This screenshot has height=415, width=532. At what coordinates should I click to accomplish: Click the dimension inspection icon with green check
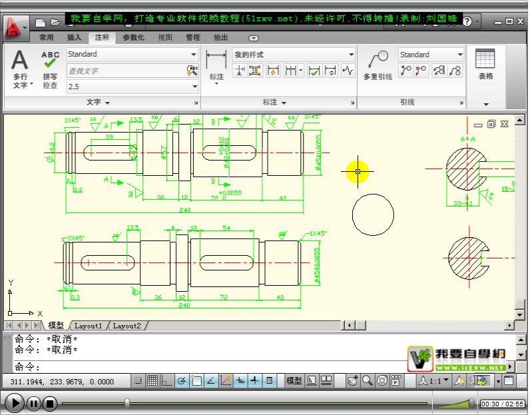click(x=314, y=71)
